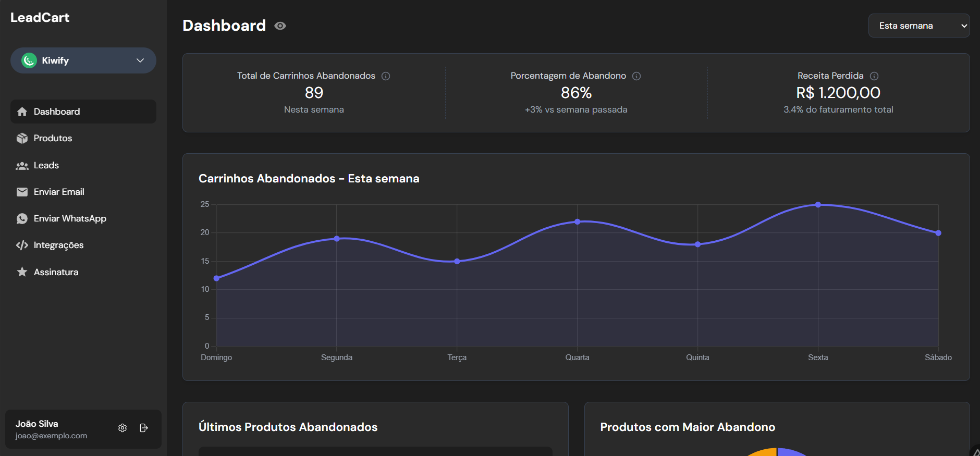Click the João Silva user name
This screenshot has height=456, width=980.
tap(37, 424)
